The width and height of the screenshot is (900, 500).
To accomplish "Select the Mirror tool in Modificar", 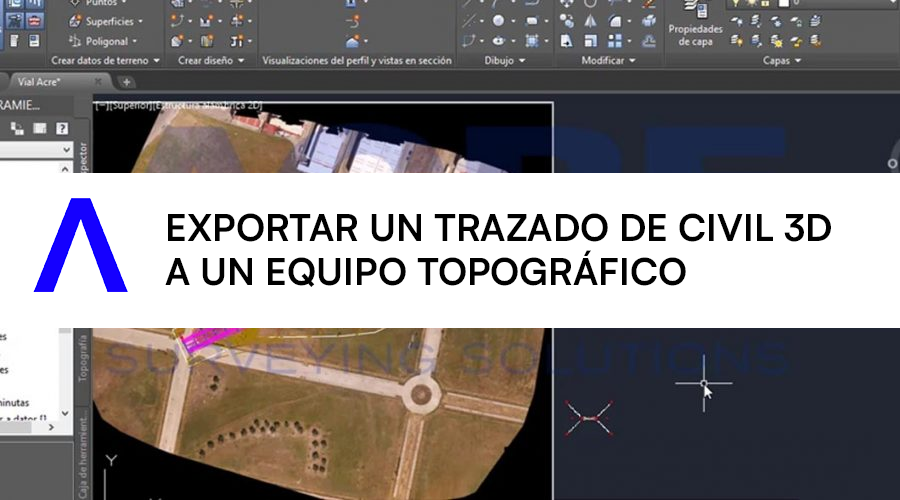I will point(591,21).
